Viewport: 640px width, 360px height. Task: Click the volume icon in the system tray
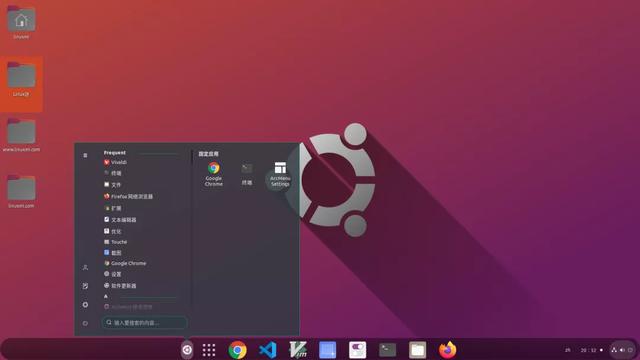(622, 350)
